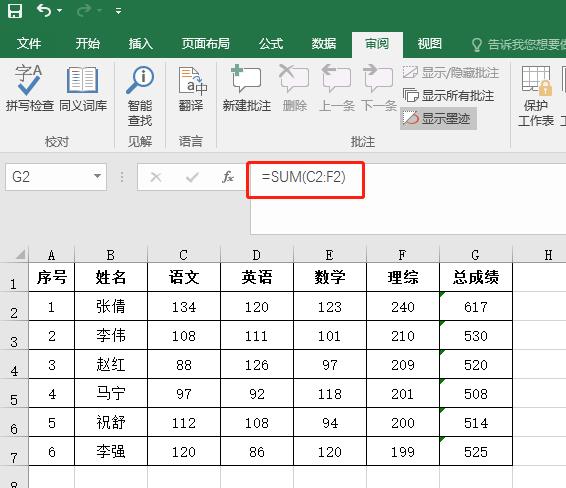Screen dimensions: 566x488
Task: Select row 4 header
Action: pyautogui.click(x=14, y=364)
